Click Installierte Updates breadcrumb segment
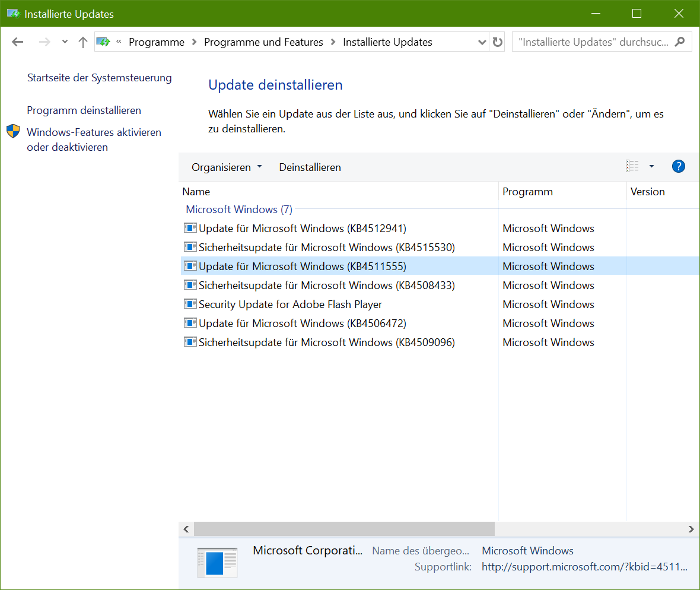Screen dimensions: 700x590 click(x=387, y=42)
